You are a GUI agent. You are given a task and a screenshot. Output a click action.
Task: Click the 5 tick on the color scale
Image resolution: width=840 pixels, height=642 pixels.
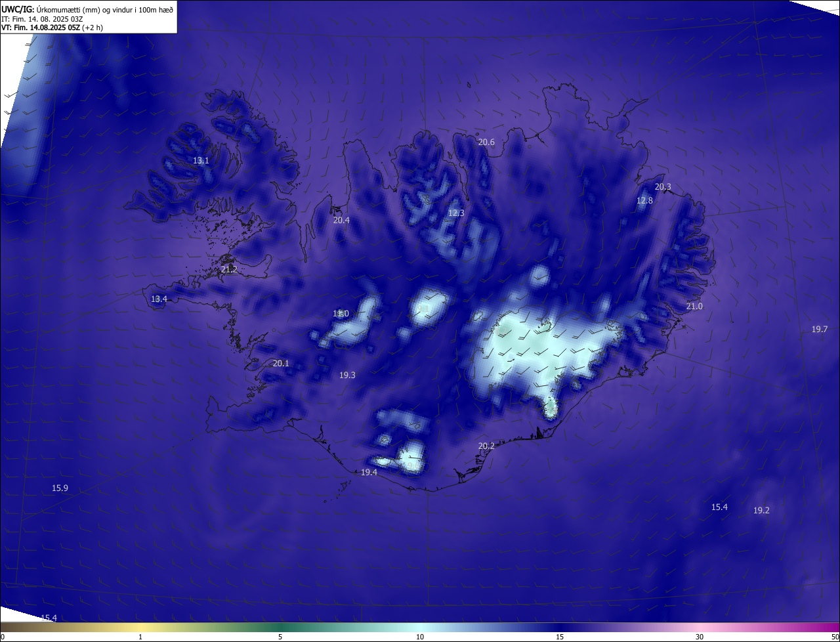coord(280,637)
